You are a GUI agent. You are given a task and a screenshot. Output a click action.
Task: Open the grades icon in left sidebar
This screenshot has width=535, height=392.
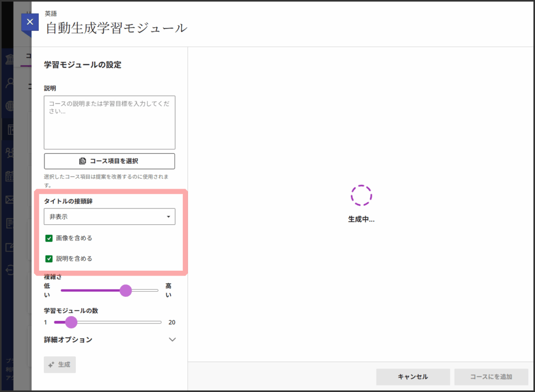(9, 223)
